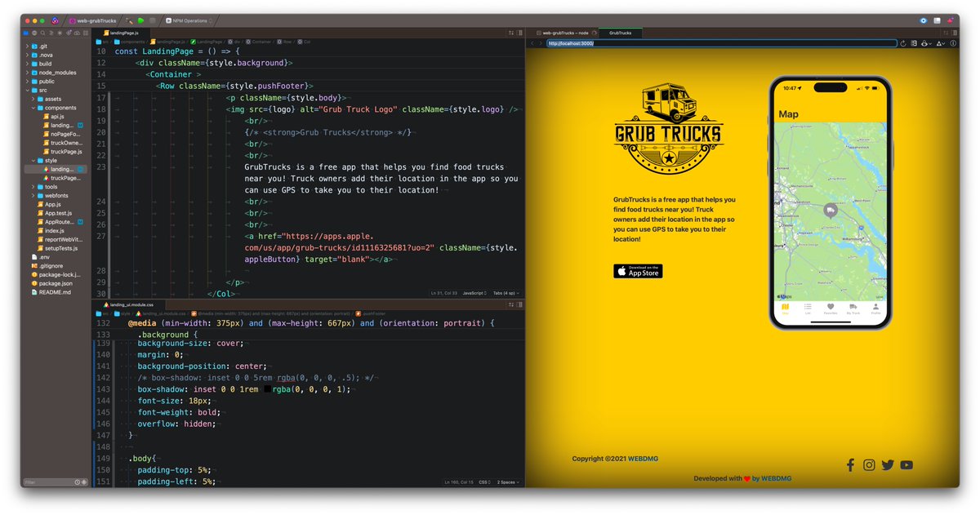
Task: Toggle the eye preview icon in window toolbar
Action: [924, 20]
